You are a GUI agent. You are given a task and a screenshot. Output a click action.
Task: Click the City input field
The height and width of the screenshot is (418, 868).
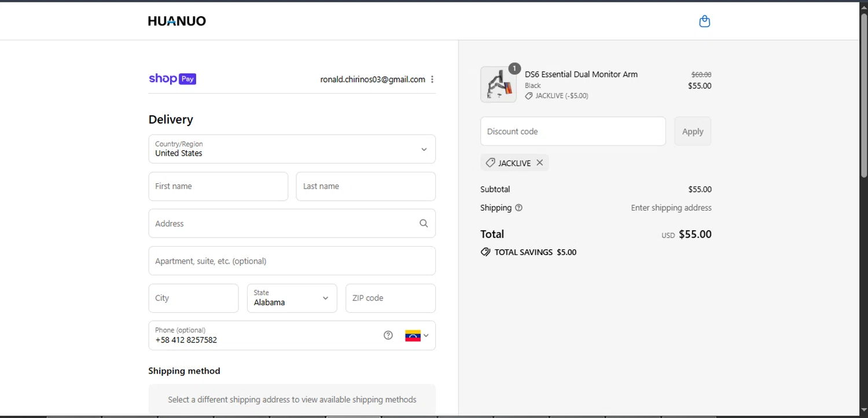pos(193,298)
